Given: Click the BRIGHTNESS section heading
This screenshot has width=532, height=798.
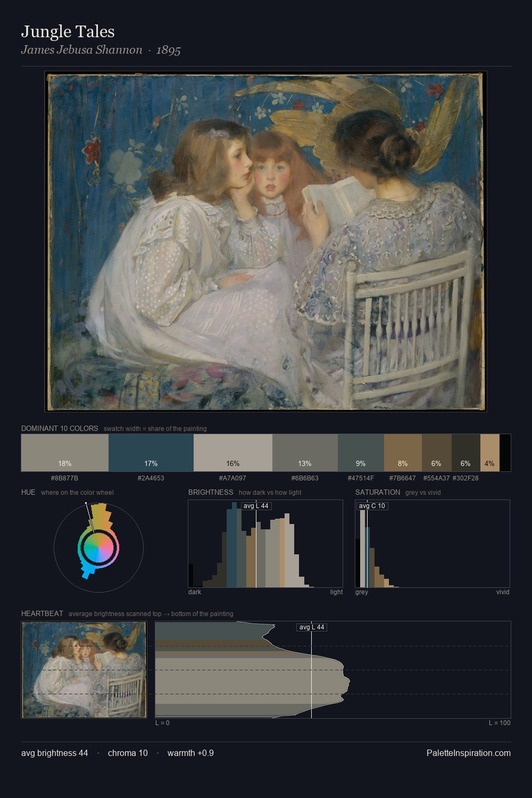Looking at the screenshot, I should click(211, 492).
